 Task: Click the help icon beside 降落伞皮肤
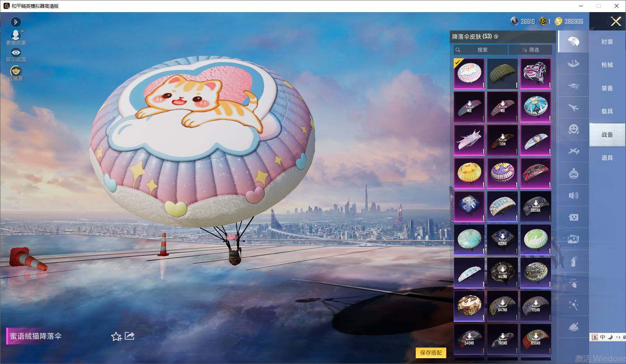(x=496, y=37)
